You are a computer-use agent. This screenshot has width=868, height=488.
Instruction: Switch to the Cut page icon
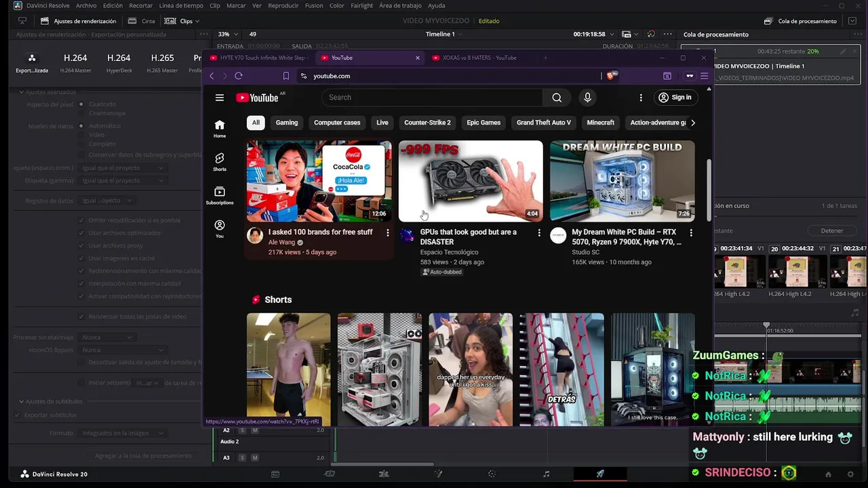pyautogui.click(x=330, y=474)
